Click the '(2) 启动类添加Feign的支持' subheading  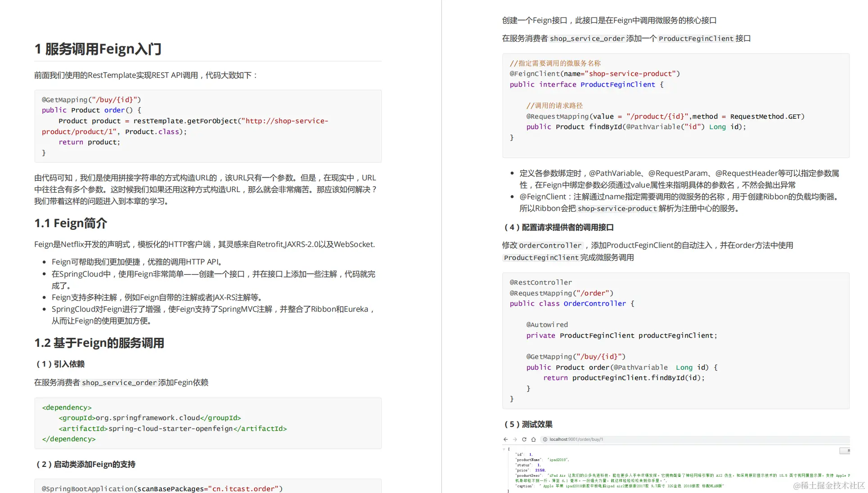click(85, 464)
